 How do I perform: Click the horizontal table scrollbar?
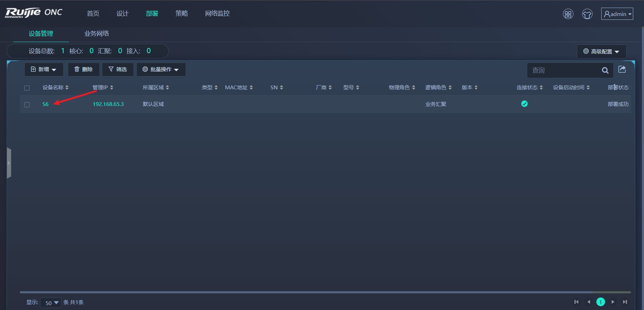pos(306,292)
